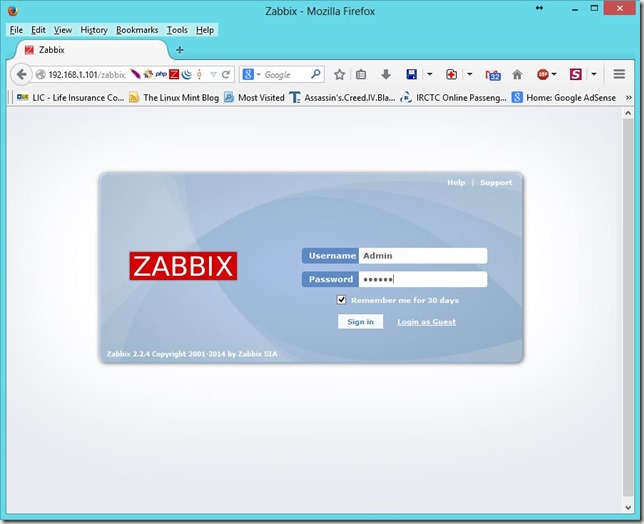Click the red Z icon in address bar
The image size is (644, 524).
[174, 74]
